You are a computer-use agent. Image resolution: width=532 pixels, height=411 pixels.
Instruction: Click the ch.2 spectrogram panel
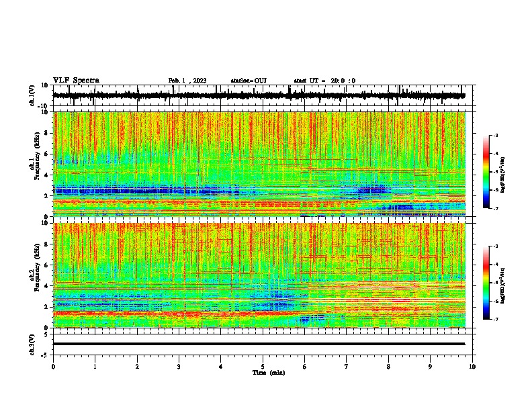[x=259, y=275]
